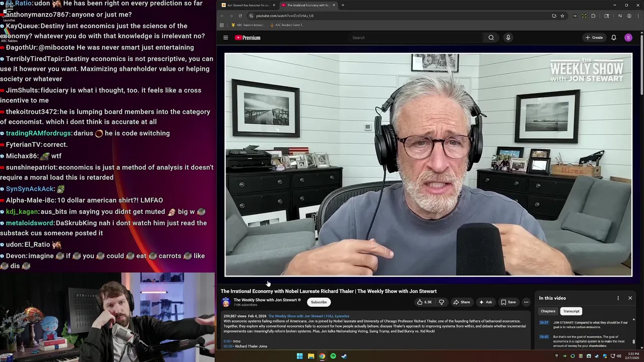The image size is (644, 362).
Task: Open the Windows Start menu
Action: (299, 356)
